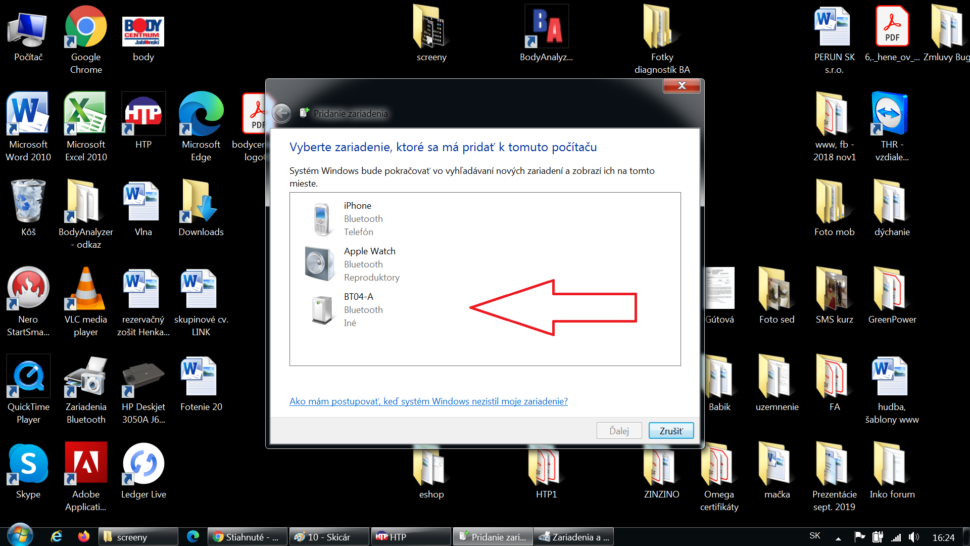
Task: Launch Google Chrome from desktop
Action: [85, 40]
